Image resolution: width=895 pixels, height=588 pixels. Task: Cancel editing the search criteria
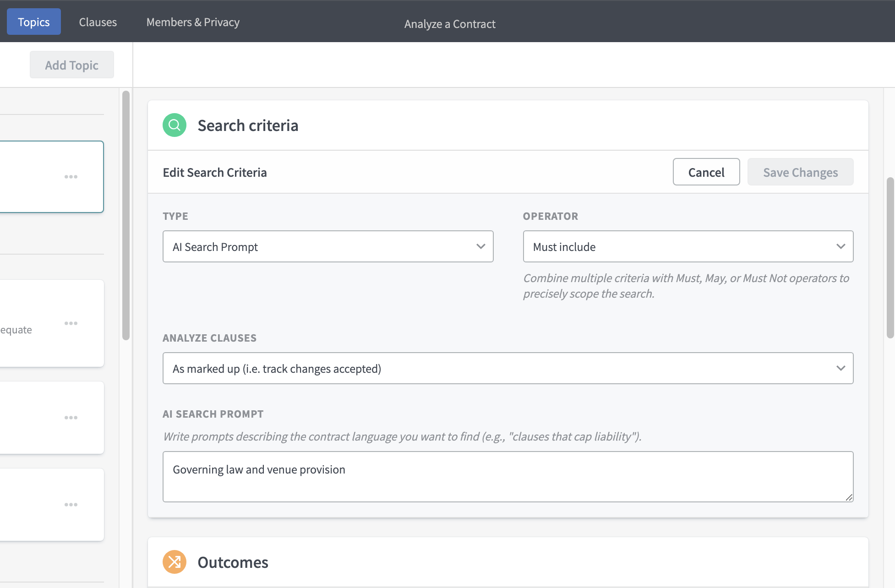706,172
